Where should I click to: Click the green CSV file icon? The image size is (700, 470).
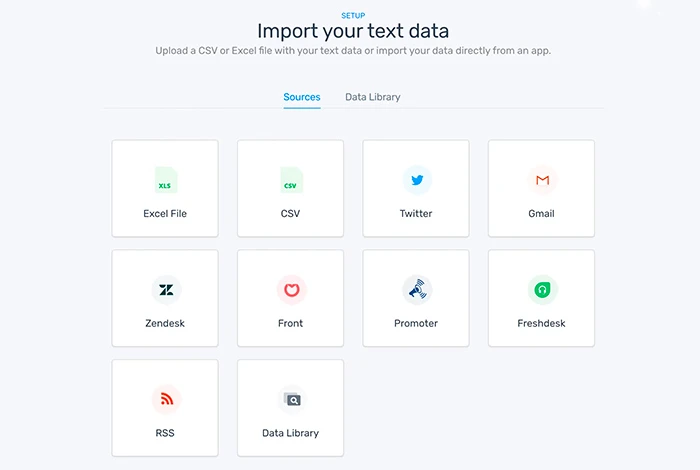[291, 180]
